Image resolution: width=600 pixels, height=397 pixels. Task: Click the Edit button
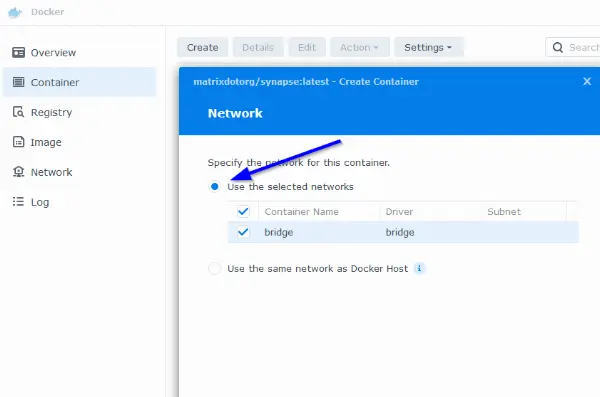(x=307, y=47)
